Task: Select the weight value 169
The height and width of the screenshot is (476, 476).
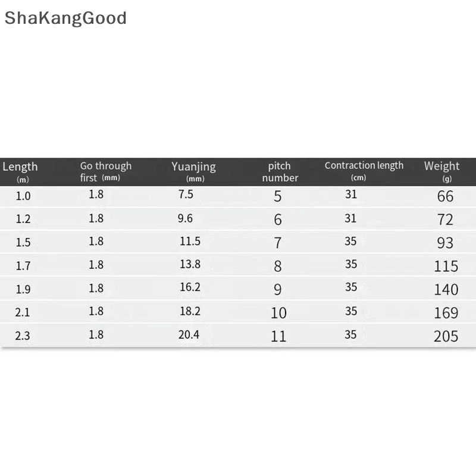Action: [446, 313]
